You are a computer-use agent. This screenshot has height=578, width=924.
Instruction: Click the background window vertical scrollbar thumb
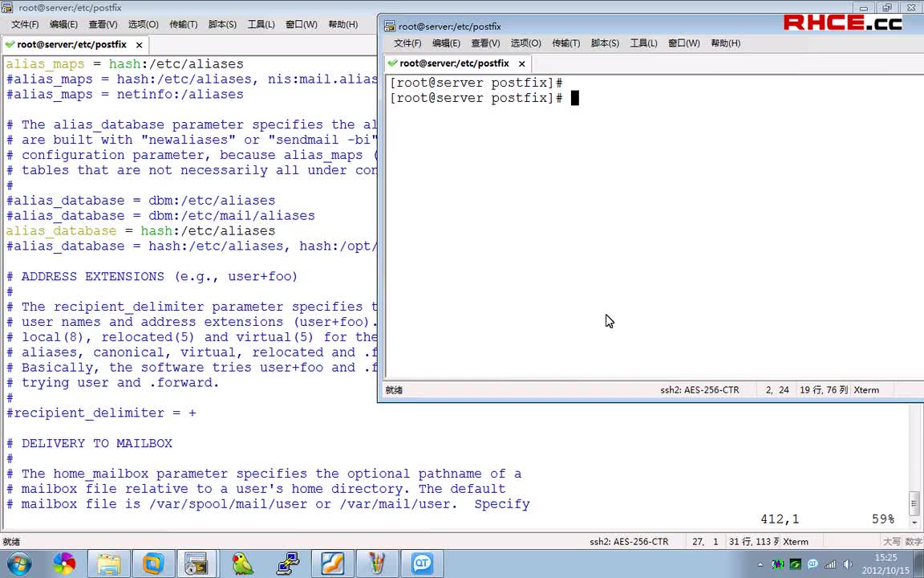click(x=914, y=503)
